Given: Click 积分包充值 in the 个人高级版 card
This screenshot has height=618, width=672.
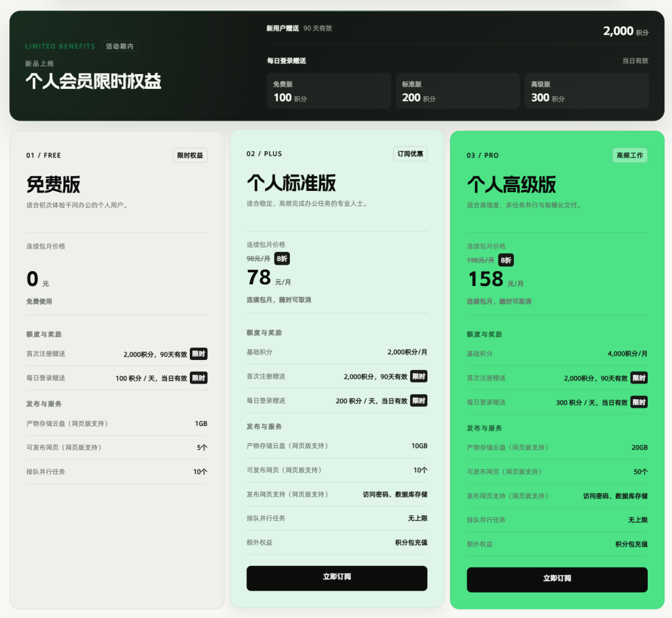Looking at the screenshot, I should point(632,545).
